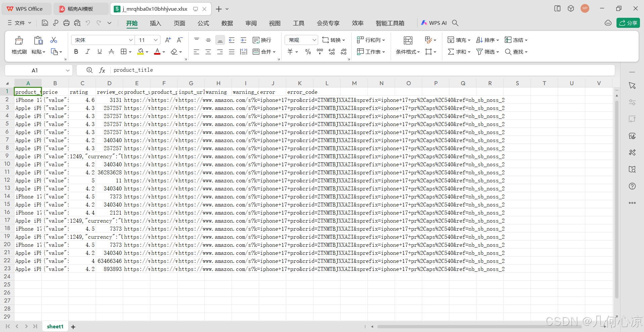Toggle Wrap Text (换行)

pos(262,40)
